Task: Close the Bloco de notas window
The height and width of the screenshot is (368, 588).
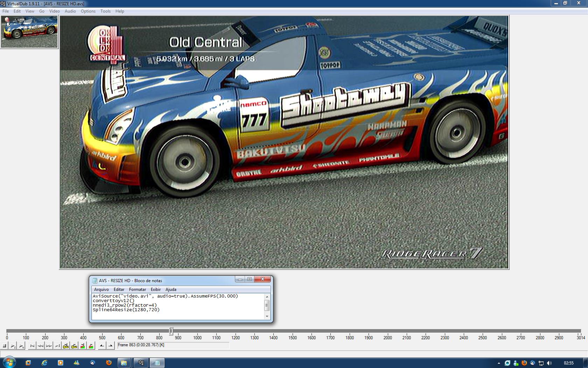Action: coord(262,279)
